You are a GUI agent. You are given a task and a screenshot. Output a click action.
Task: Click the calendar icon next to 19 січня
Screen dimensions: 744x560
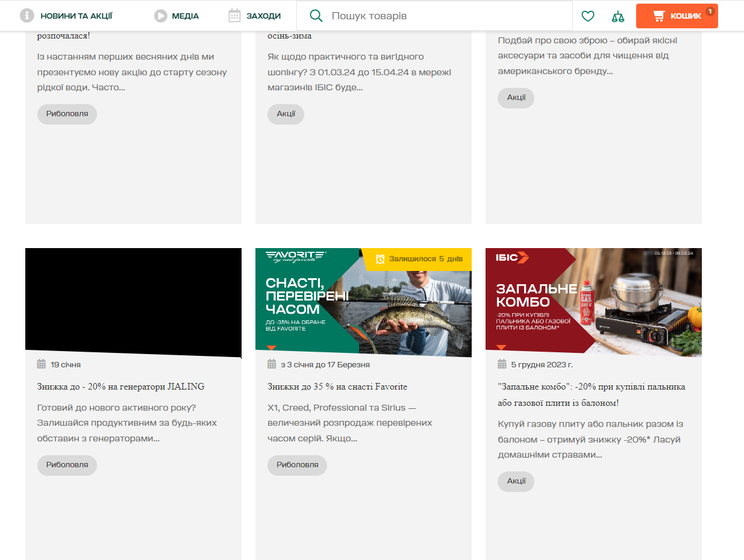(x=42, y=364)
